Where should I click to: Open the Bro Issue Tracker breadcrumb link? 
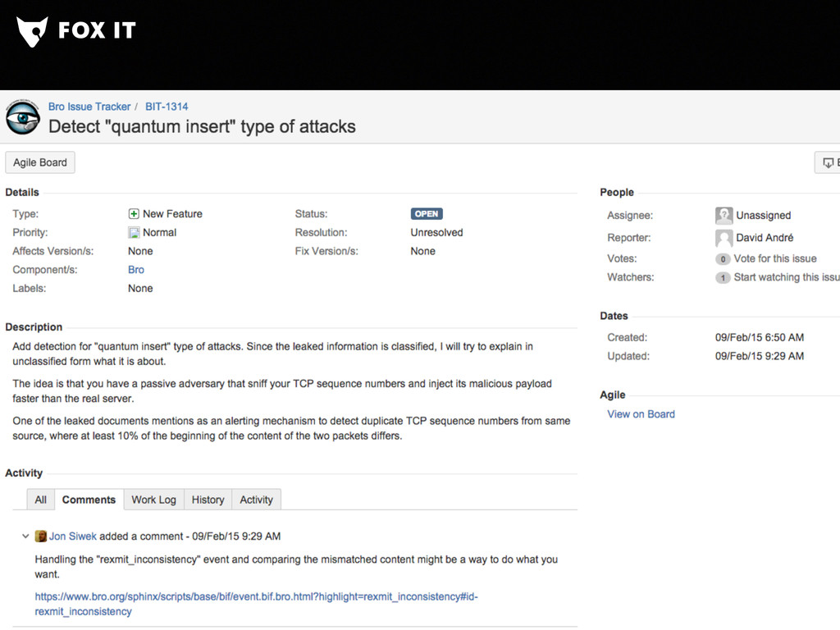[x=89, y=107]
